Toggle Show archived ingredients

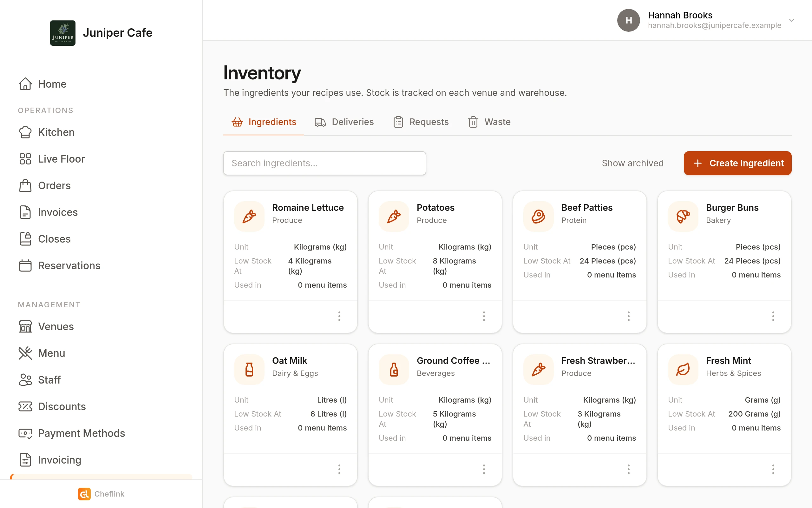tap(632, 163)
